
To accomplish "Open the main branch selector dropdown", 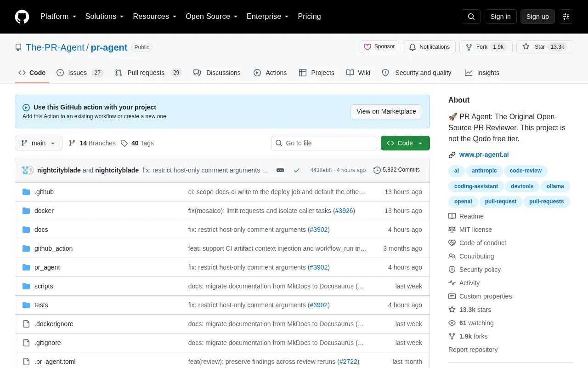I will 39,143.
